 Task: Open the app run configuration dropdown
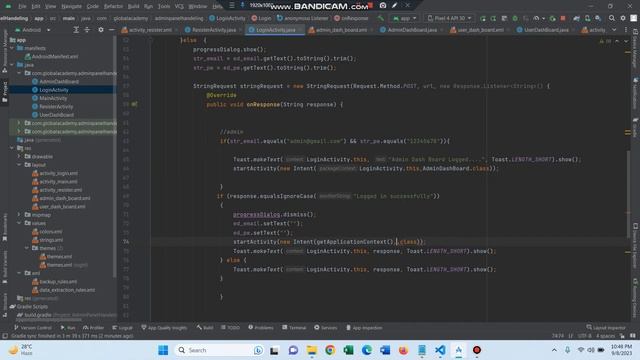[404, 18]
